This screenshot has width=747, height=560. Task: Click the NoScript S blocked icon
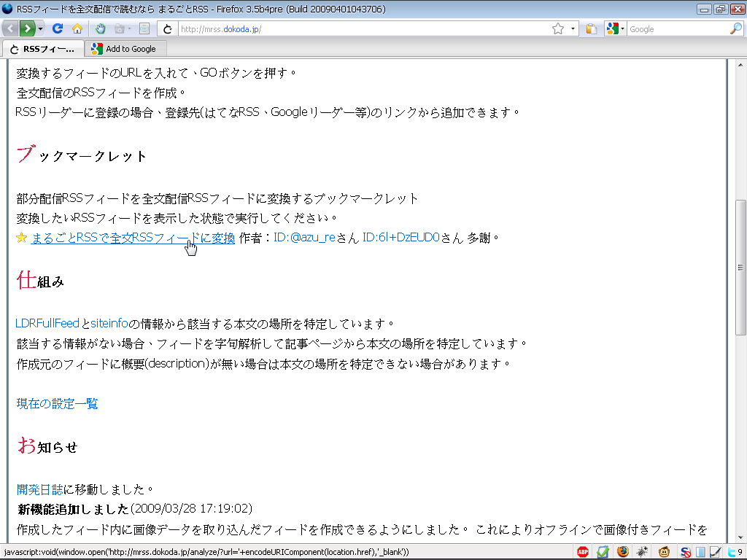(x=686, y=553)
